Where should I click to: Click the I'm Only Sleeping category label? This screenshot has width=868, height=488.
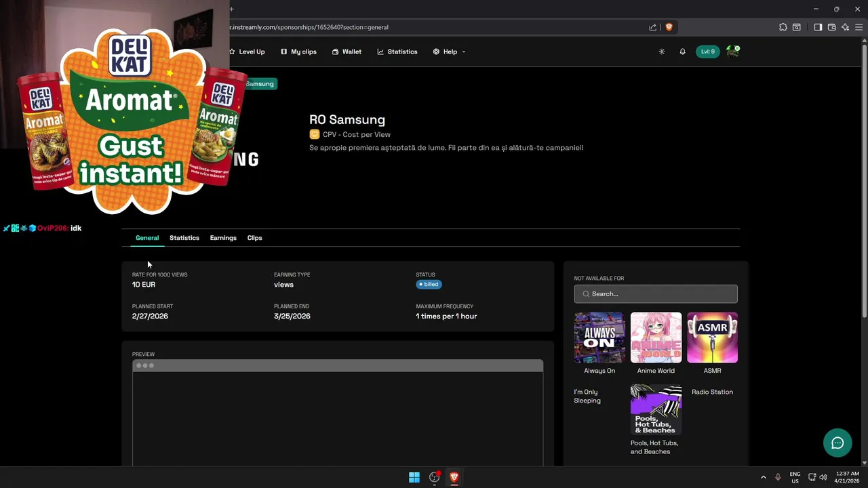click(x=587, y=396)
